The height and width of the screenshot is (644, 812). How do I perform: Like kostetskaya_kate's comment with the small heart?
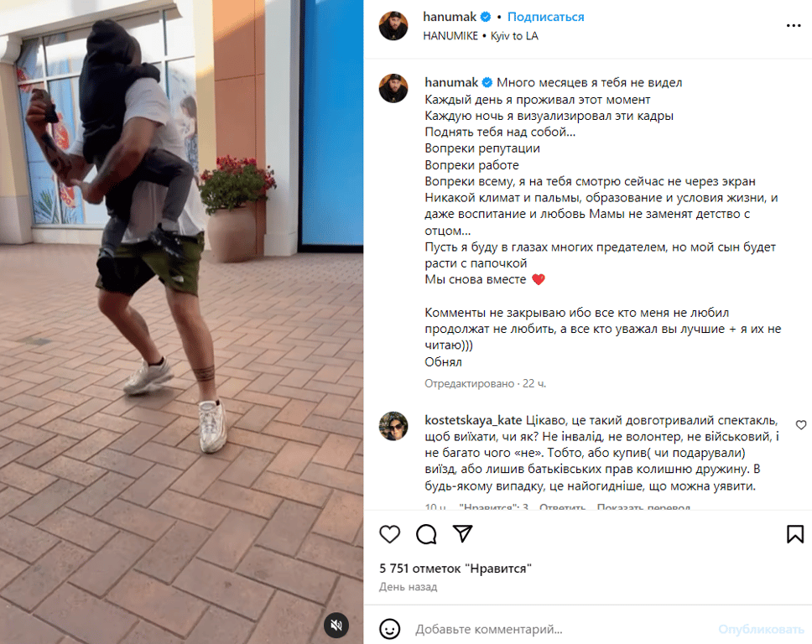pyautogui.click(x=800, y=425)
